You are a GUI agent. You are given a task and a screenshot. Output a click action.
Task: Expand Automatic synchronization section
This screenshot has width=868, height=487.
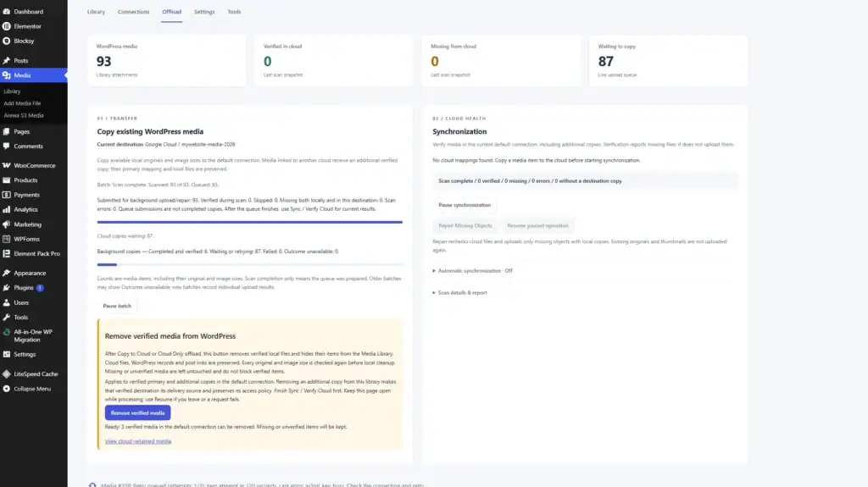(473, 271)
